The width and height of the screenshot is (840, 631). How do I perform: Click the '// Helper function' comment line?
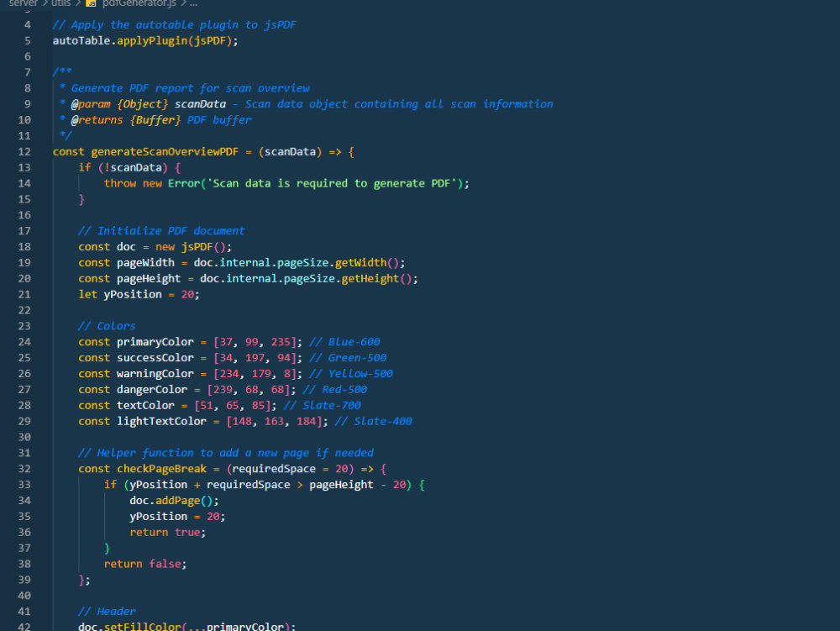225,453
